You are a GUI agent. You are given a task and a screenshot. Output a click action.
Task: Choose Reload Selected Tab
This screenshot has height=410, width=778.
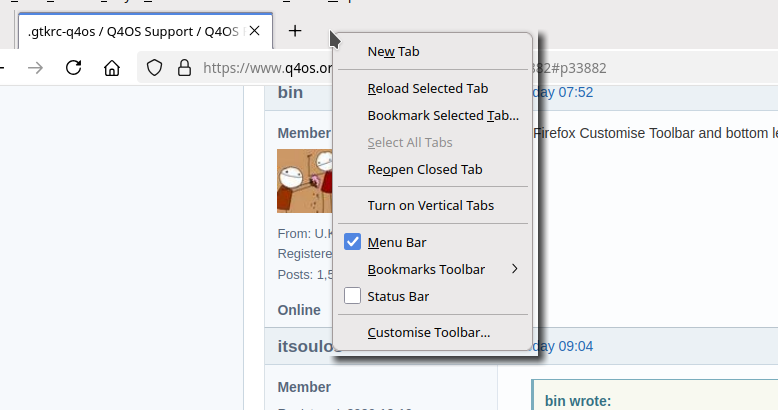(427, 88)
